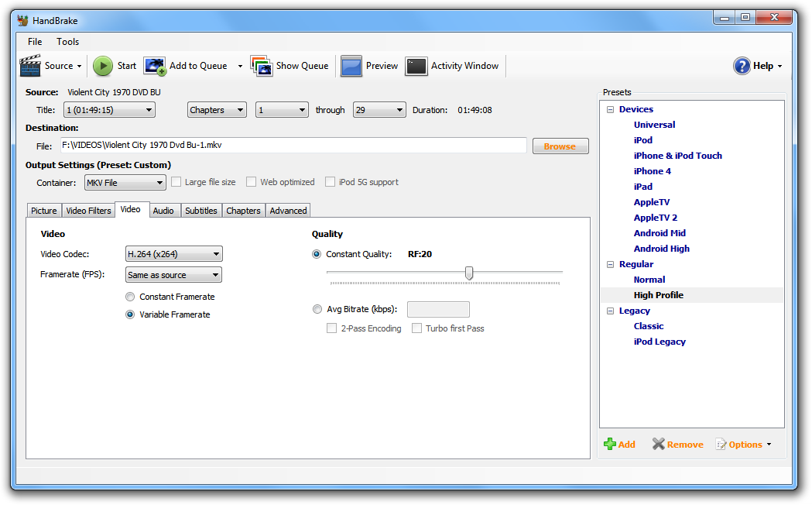Open the File menu
Screen dimensions: 812x505
pyautogui.click(x=35, y=41)
